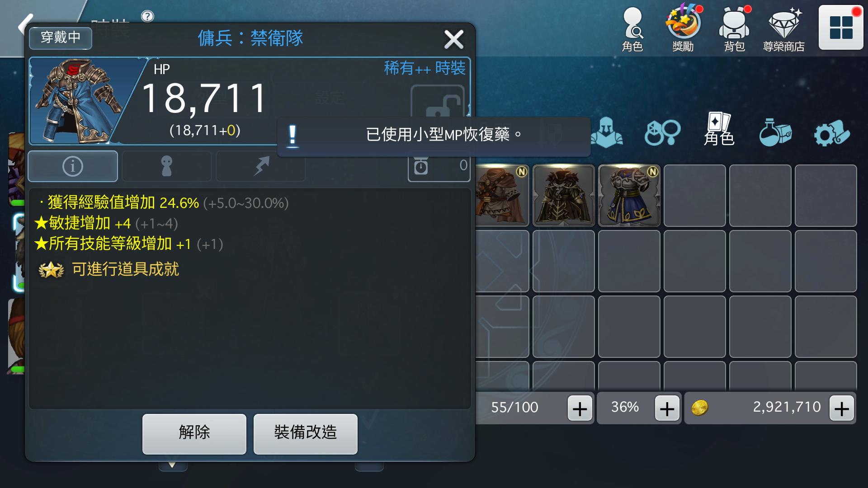Open the 尊榮商店 diamond shop

784,29
